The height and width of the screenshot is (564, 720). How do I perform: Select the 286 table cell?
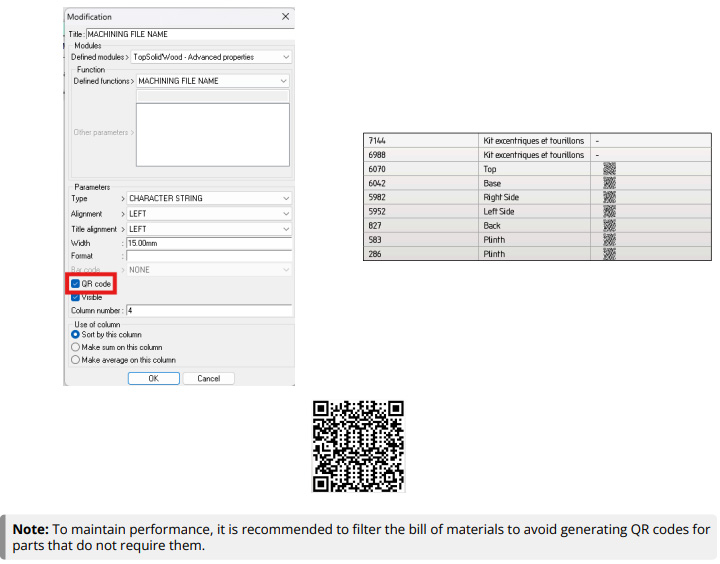421,254
